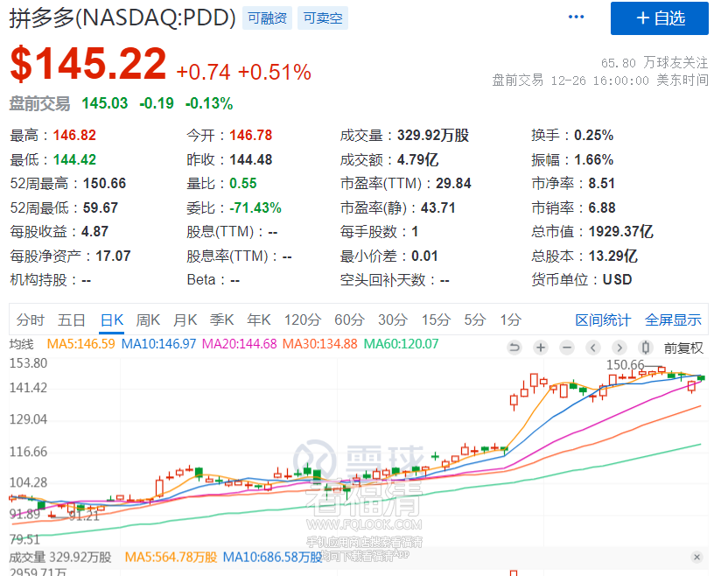Screen dimensions: 728x576
Task: Click the 今开 value 146.78
Action: (x=251, y=136)
